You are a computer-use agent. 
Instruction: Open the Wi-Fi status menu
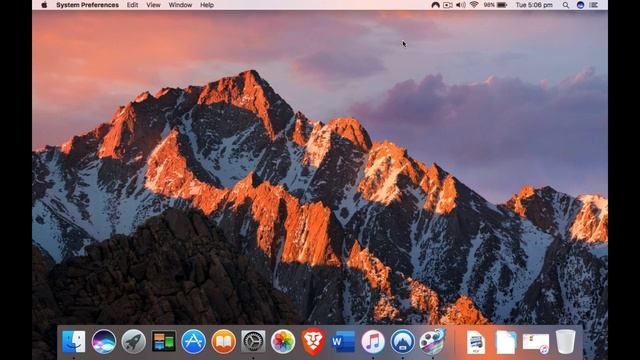(x=474, y=5)
